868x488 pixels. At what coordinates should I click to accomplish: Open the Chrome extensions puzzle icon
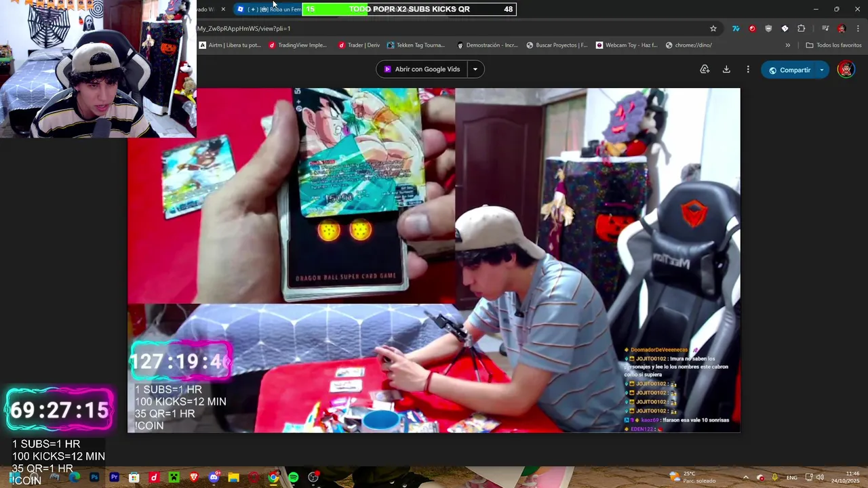click(x=802, y=28)
